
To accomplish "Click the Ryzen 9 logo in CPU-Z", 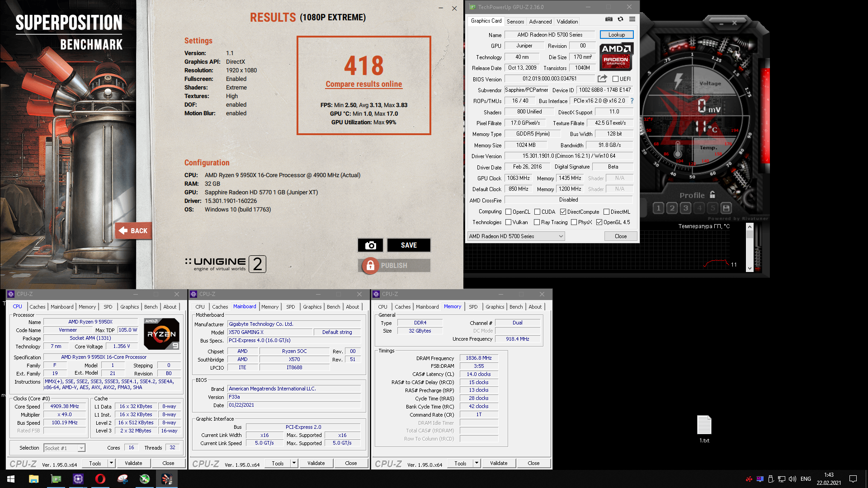I will 161,334.
